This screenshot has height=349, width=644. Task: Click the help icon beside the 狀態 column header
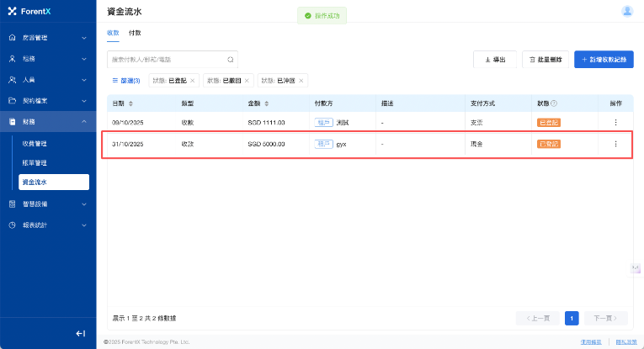[554, 103]
